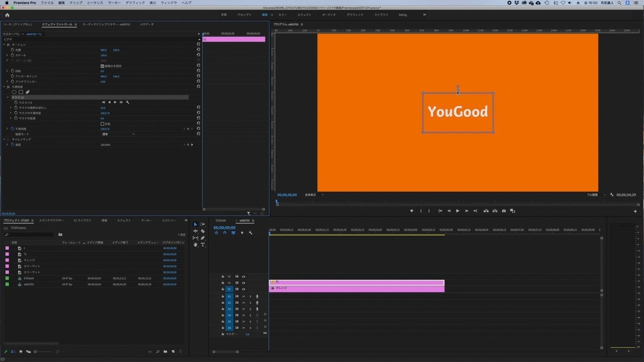Toggle snapping magnet in timeline
644x362 pixels.
point(225,233)
